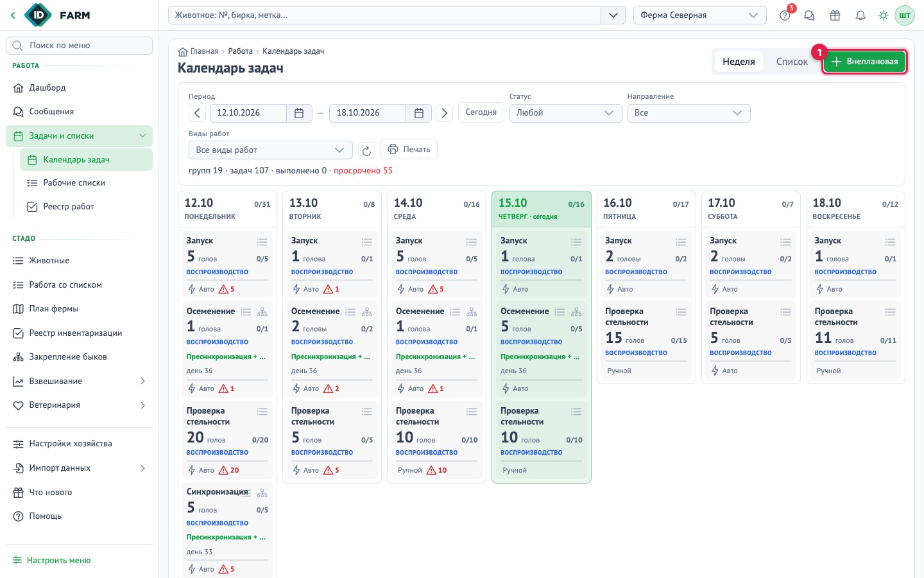This screenshot has height=578, width=924.
Task: Click Сегодня button
Action: [481, 112]
